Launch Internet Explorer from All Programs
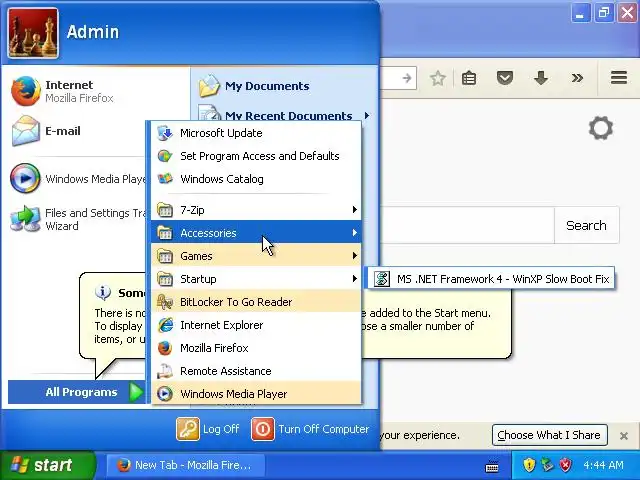The width and height of the screenshot is (640, 480). tap(256, 325)
